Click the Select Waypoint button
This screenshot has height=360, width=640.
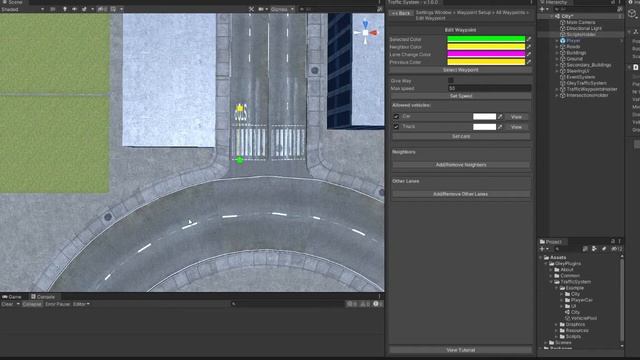click(461, 70)
